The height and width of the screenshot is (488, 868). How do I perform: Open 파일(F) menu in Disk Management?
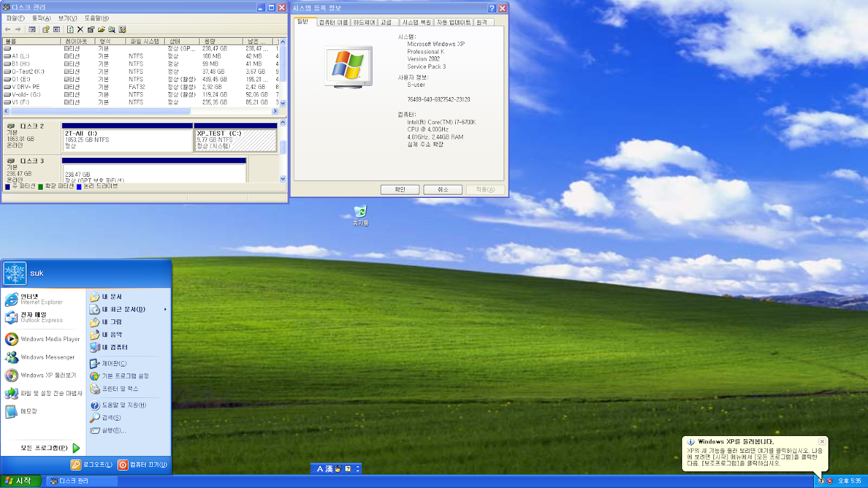point(15,18)
